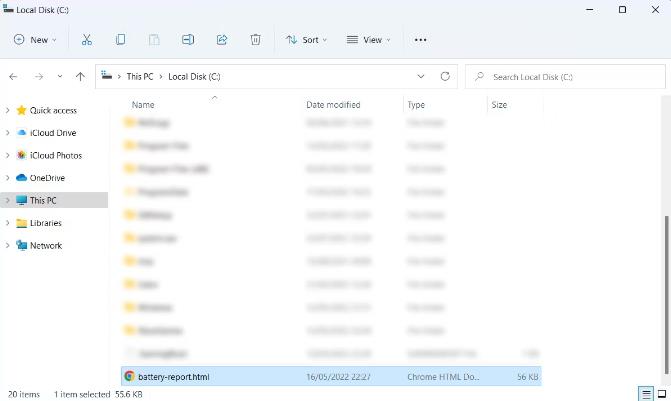
Task: Select This PC in navigation pane
Action: [43, 200]
